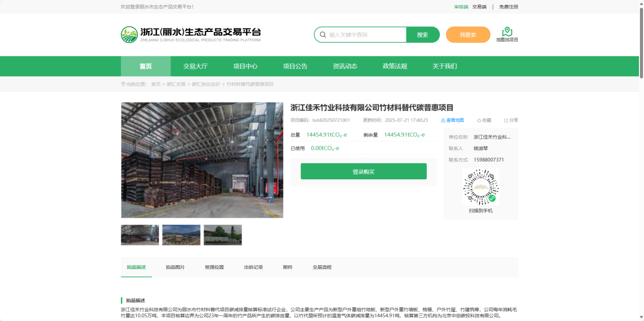Switch to the 拍品图片 tab
Screen dimensions: 644x321
click(175, 267)
